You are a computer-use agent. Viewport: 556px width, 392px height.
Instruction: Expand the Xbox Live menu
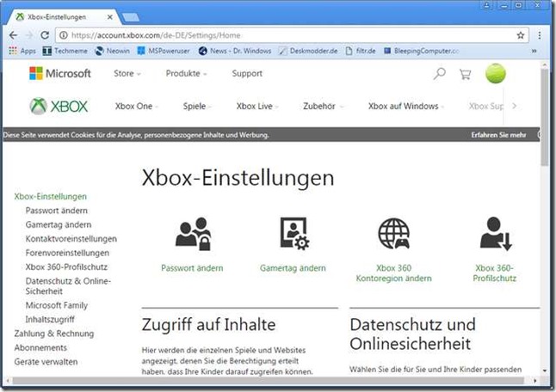tap(257, 106)
